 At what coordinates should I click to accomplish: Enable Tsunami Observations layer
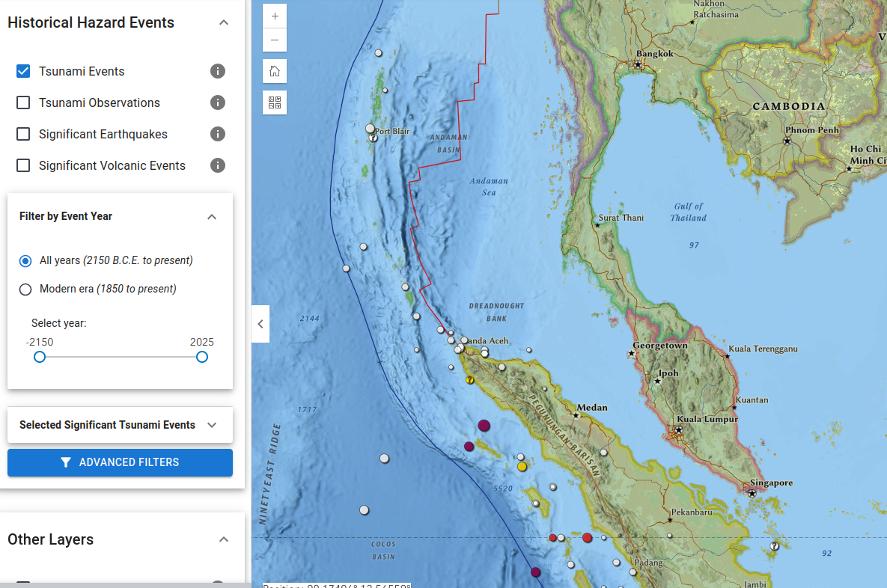click(23, 102)
